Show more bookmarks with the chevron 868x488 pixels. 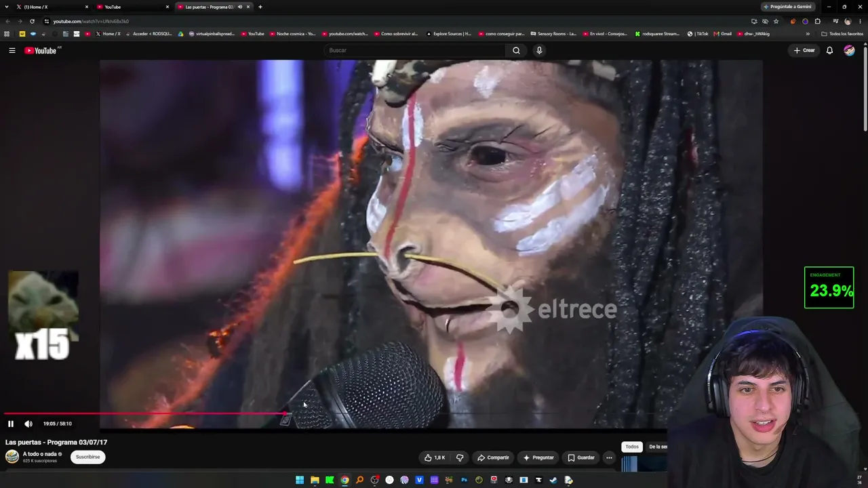click(808, 34)
